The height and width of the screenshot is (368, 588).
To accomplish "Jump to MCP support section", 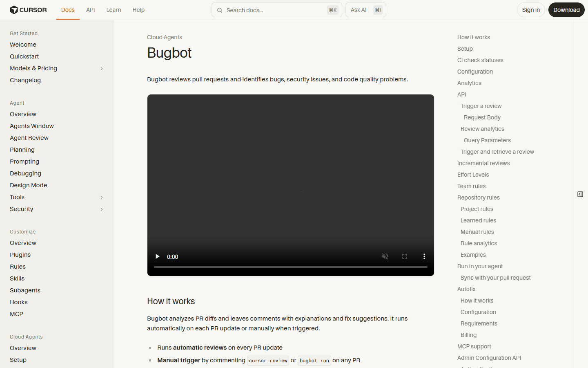I will [474, 346].
